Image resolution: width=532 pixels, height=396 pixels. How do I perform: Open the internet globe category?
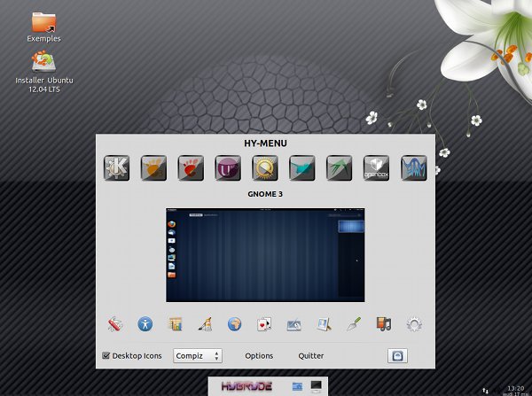[235, 324]
